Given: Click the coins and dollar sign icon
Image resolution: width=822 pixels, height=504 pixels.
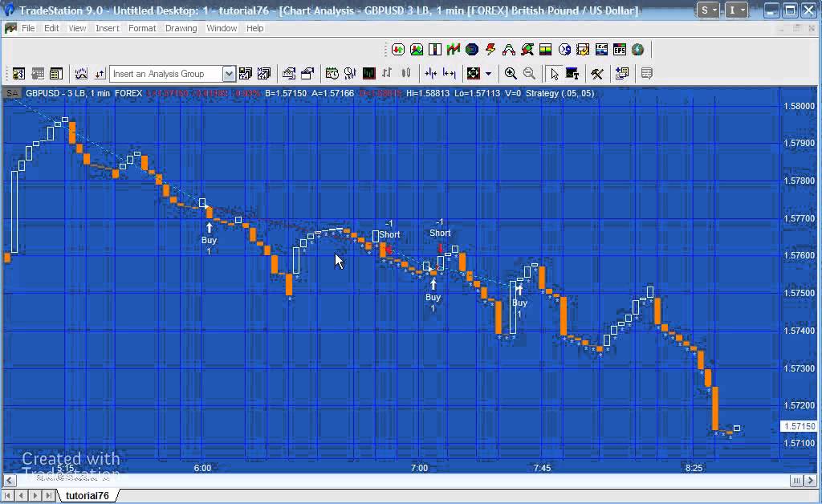Looking at the screenshot, I should pyautogui.click(x=18, y=73).
